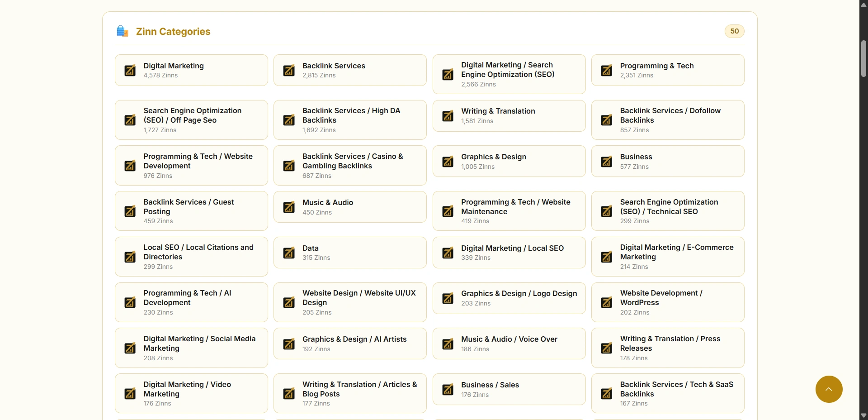Screen dimensions: 868x420
Task: Click the icon on the Digital Marketing card
Action: pos(130,71)
